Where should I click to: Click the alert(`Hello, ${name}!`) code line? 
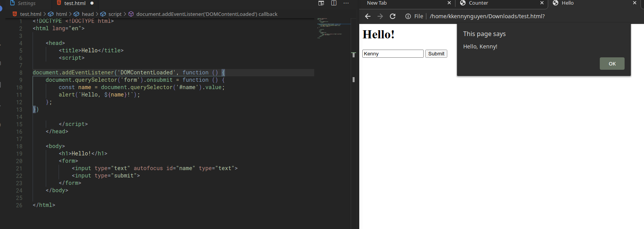99,95
